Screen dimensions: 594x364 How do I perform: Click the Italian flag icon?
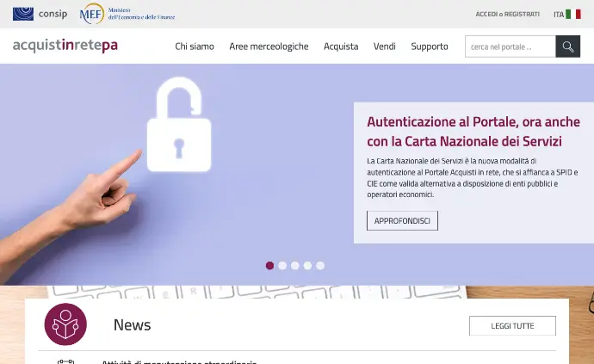(573, 15)
